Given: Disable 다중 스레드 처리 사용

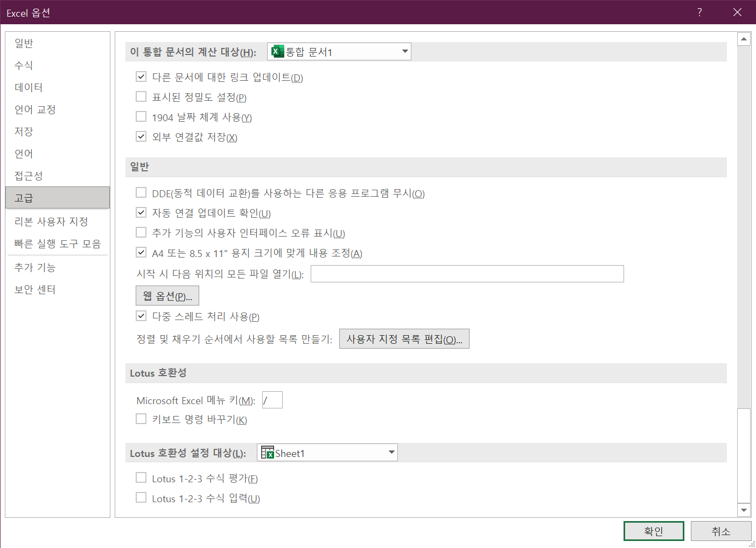Looking at the screenshot, I should tap(141, 316).
